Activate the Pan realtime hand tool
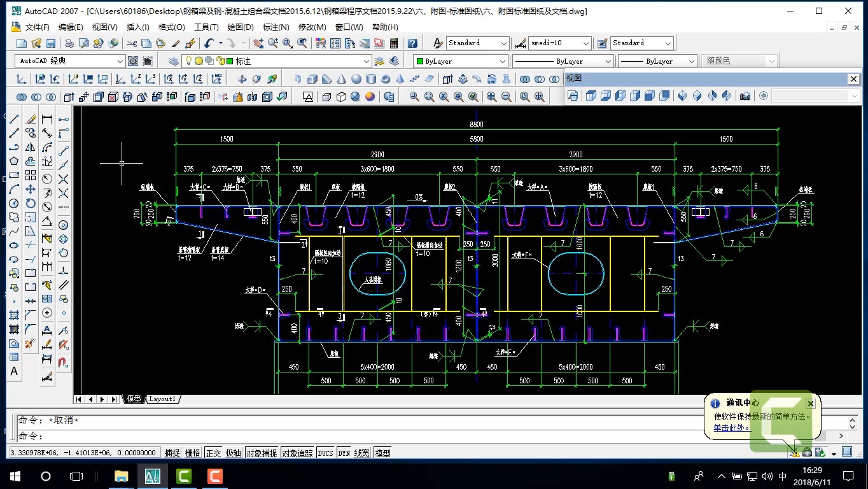The image size is (868, 489). click(258, 43)
